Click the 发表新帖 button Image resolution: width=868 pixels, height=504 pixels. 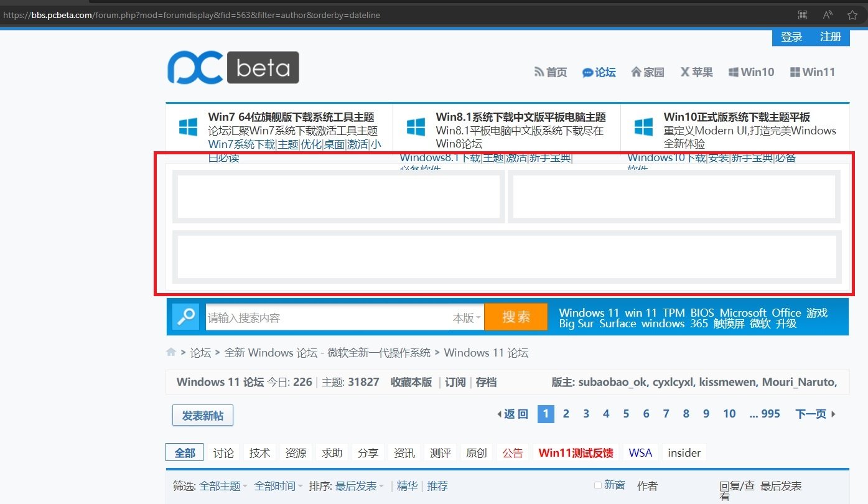pyautogui.click(x=202, y=416)
